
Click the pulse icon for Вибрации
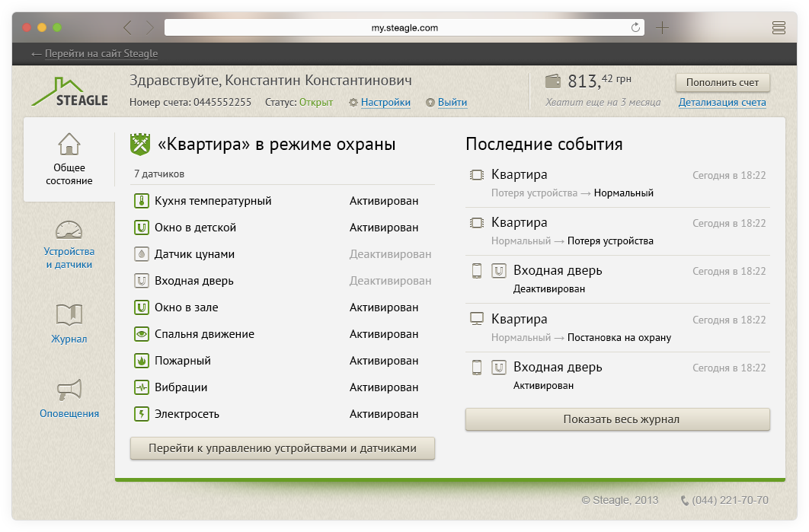pyautogui.click(x=142, y=387)
